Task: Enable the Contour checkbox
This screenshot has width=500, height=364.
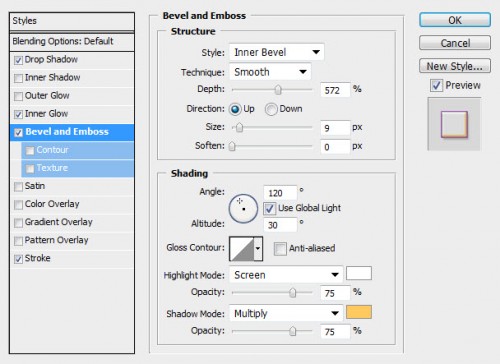Action: click(30, 151)
